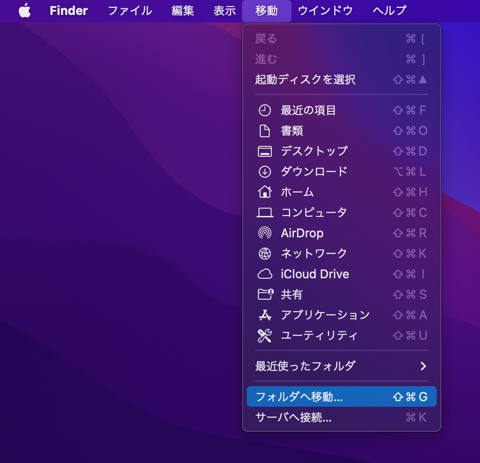This screenshot has width=480, height=463.
Task: Go to ホーム folder
Action: pyautogui.click(x=342, y=192)
